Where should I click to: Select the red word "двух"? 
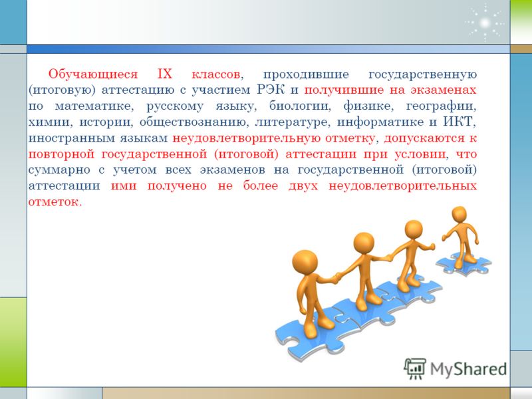pos(303,186)
